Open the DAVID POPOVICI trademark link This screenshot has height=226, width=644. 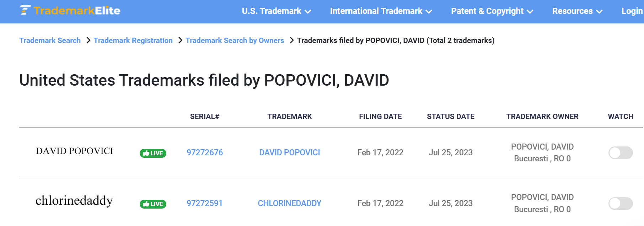pos(290,152)
